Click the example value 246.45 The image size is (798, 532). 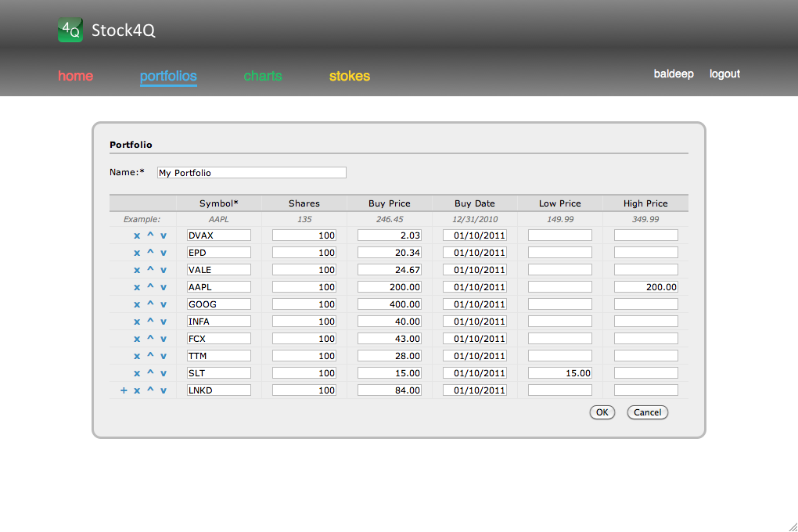390,219
